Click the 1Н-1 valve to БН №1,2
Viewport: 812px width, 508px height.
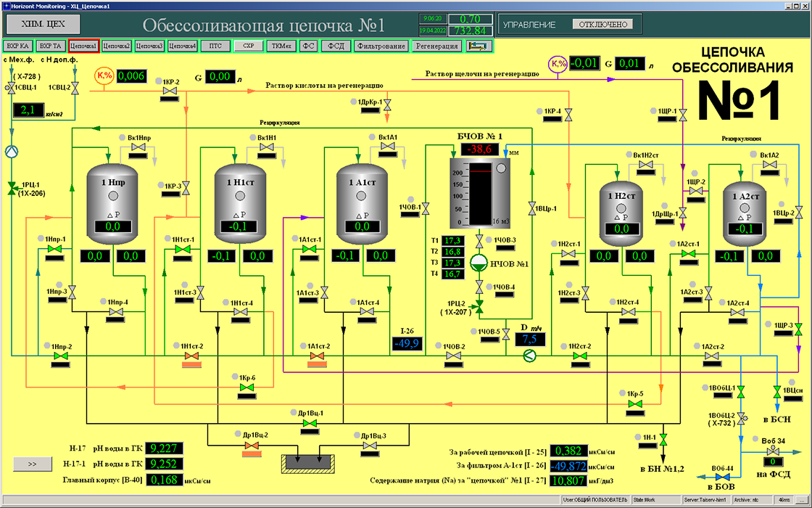pyautogui.click(x=663, y=438)
